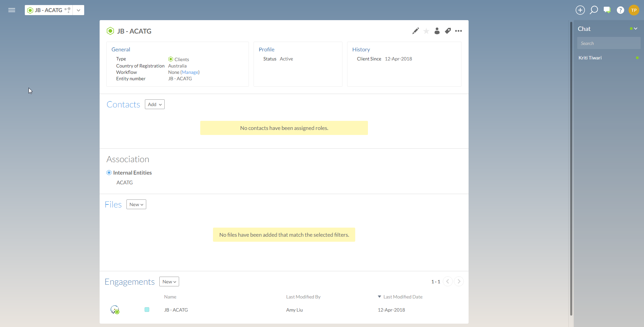Open the Profile section heading
This screenshot has height=327, width=644.
pyautogui.click(x=267, y=49)
